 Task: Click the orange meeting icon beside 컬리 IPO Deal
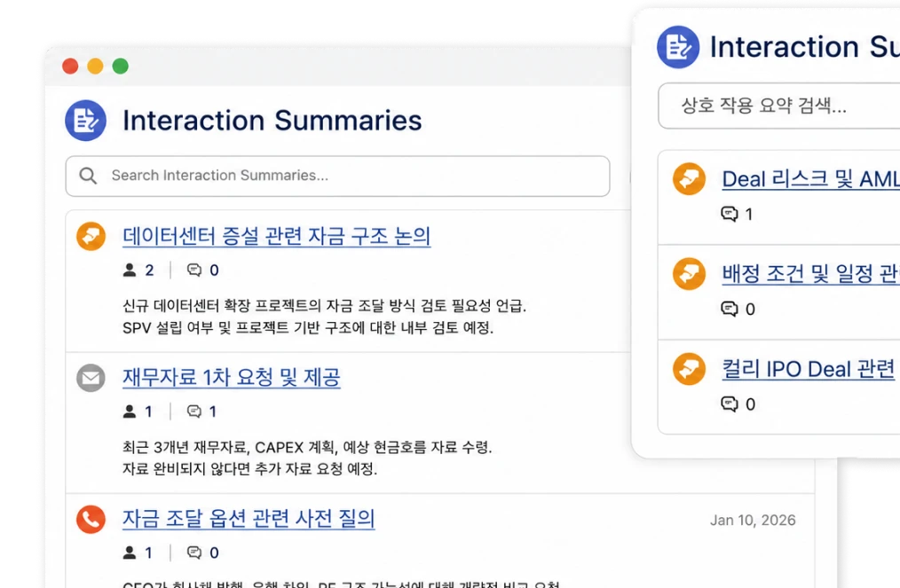tap(689, 369)
